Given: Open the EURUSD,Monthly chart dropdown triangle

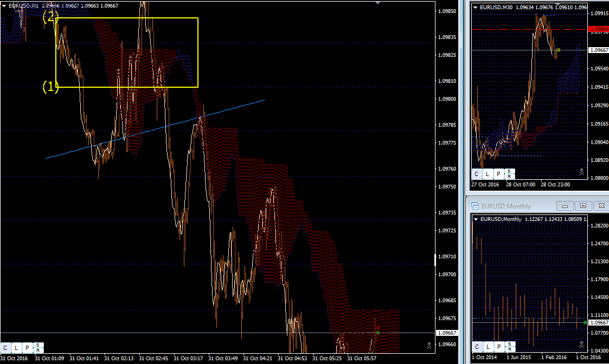Looking at the screenshot, I should 476,219.
